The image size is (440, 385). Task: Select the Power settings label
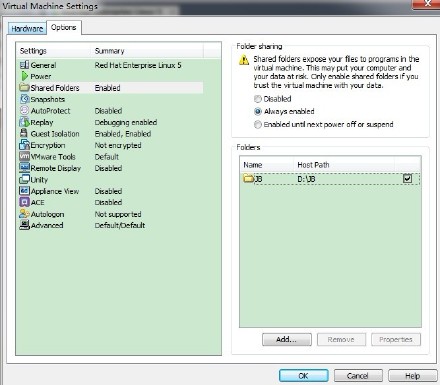pyautogui.click(x=41, y=77)
